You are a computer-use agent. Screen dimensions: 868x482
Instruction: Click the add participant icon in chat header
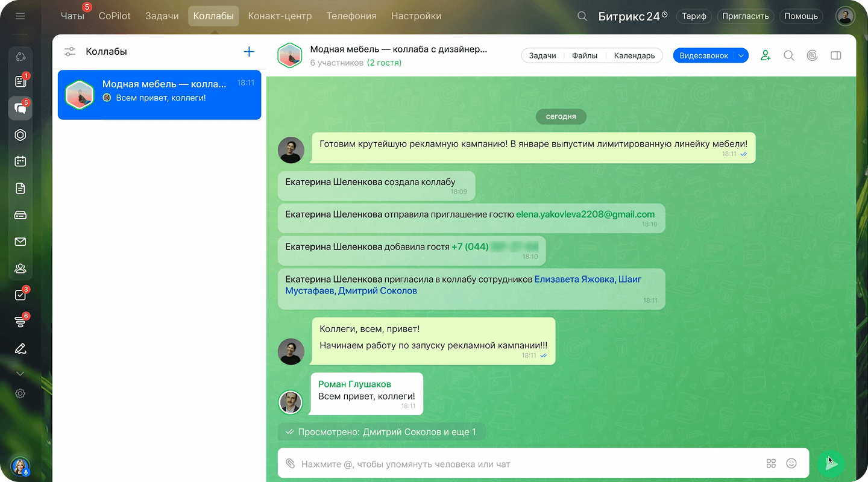coord(766,55)
